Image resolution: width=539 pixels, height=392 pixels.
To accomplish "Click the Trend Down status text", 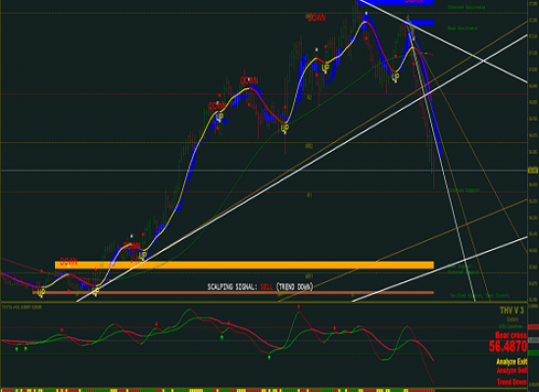I will (x=512, y=382).
